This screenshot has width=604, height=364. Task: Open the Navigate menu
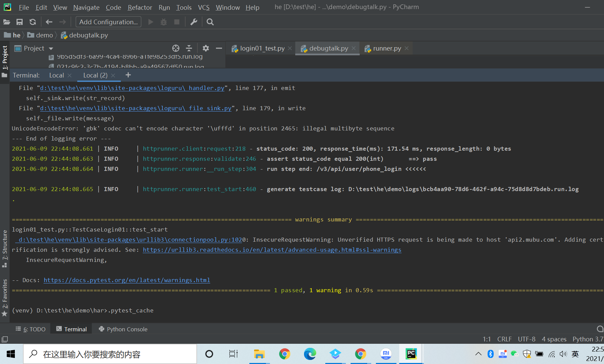click(86, 7)
